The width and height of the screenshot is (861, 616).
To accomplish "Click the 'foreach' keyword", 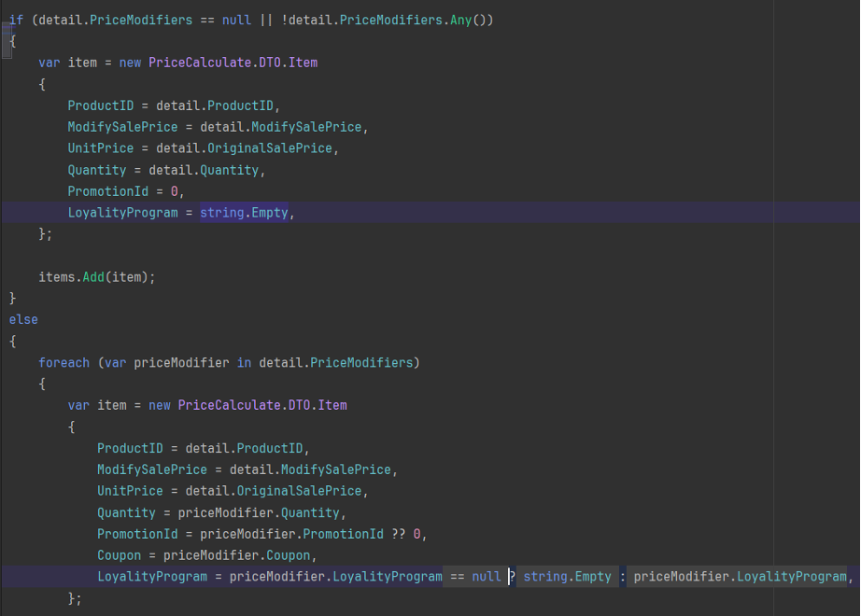I will (x=64, y=362).
